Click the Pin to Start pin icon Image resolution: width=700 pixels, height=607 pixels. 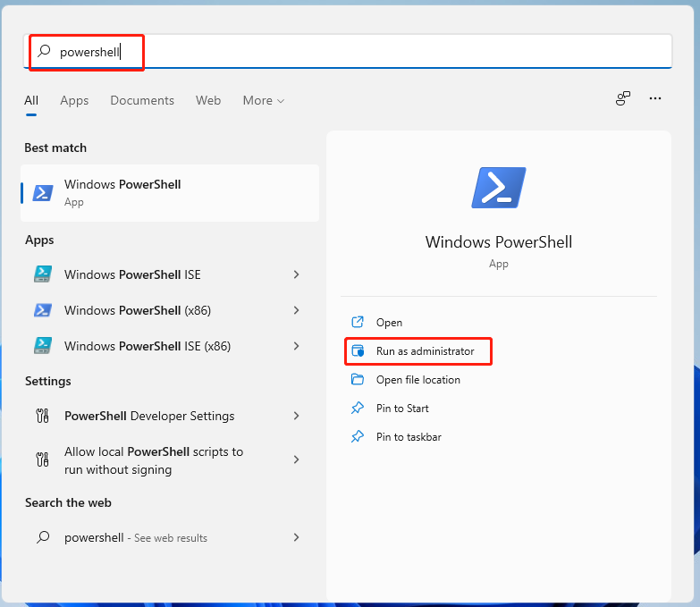358,409
